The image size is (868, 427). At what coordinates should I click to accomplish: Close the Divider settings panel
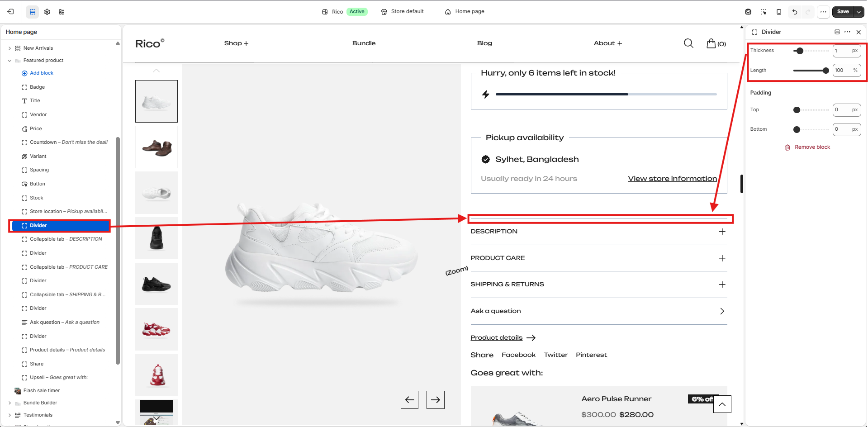859,32
